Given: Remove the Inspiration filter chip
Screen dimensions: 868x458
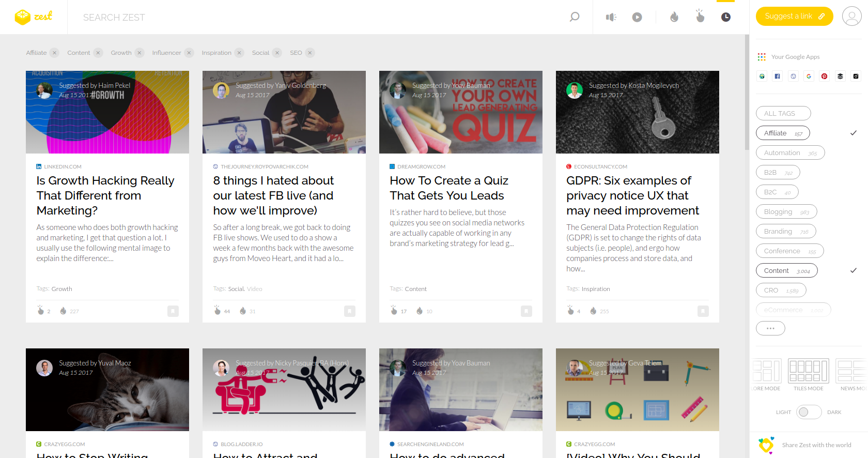Looking at the screenshot, I should [x=239, y=53].
